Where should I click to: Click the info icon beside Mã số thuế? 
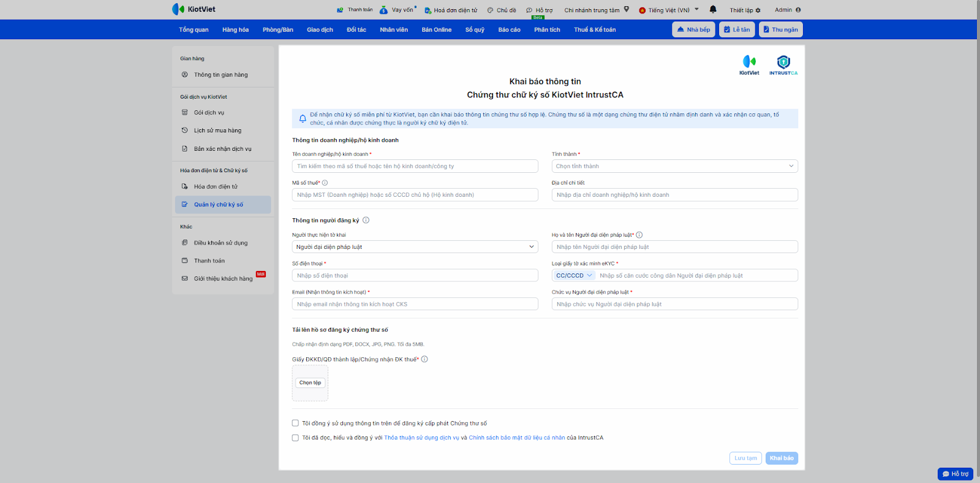[325, 183]
